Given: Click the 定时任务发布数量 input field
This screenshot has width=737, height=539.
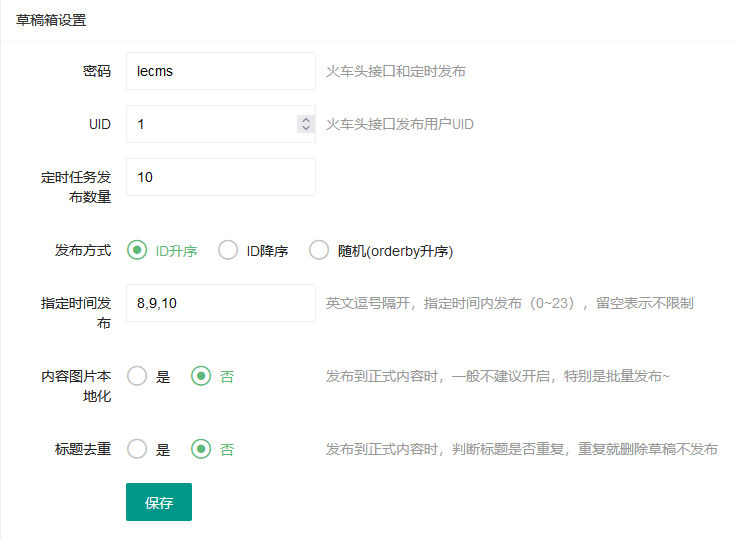Looking at the screenshot, I should tap(220, 177).
